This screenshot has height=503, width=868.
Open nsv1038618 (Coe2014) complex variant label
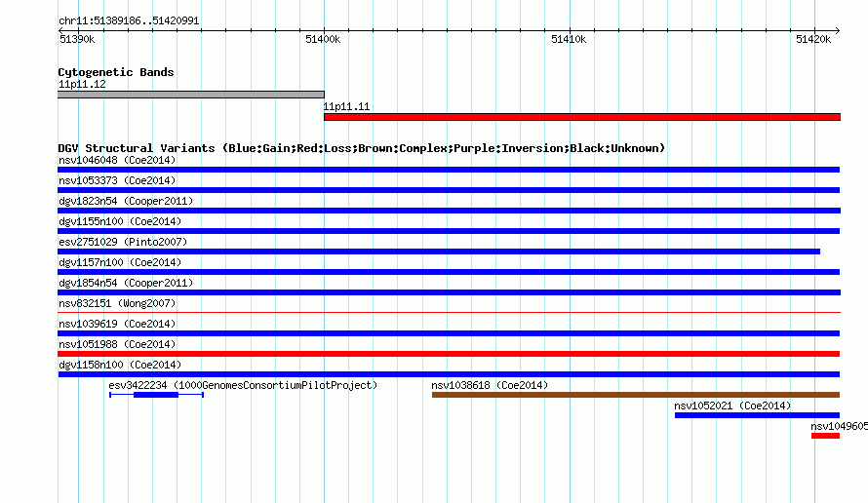click(x=490, y=386)
